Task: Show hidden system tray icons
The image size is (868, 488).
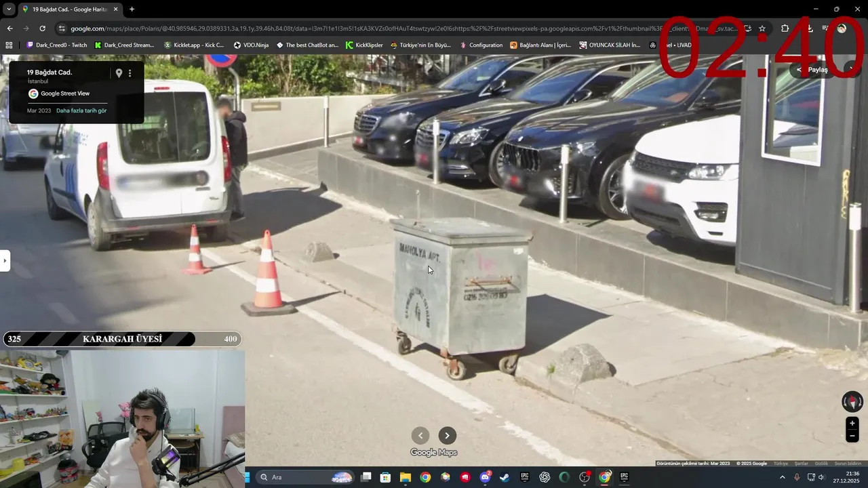Action: (x=782, y=477)
